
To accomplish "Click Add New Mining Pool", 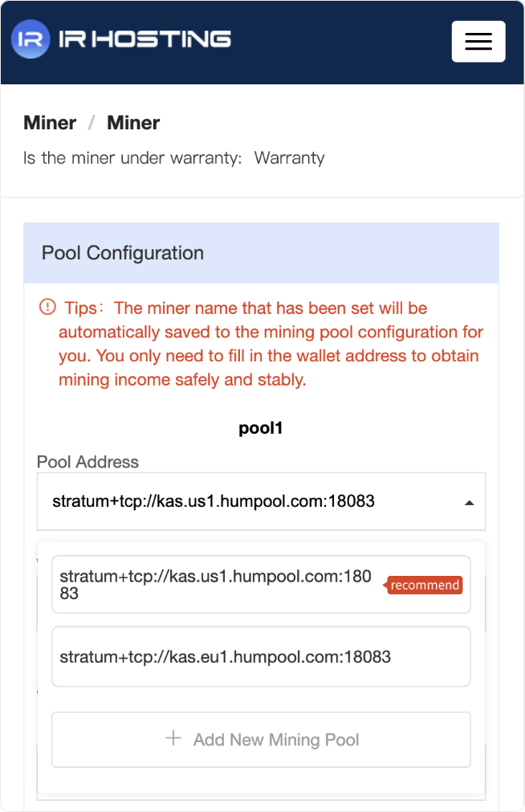I will (x=261, y=740).
